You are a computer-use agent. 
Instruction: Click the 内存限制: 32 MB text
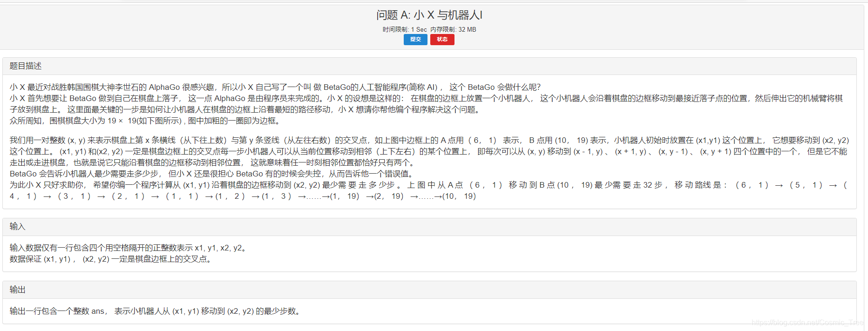point(453,29)
